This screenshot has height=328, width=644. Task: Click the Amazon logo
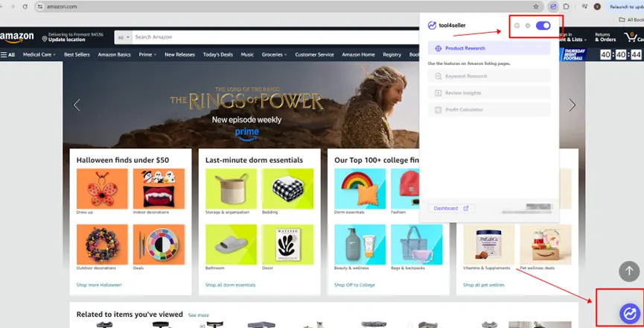[17, 37]
